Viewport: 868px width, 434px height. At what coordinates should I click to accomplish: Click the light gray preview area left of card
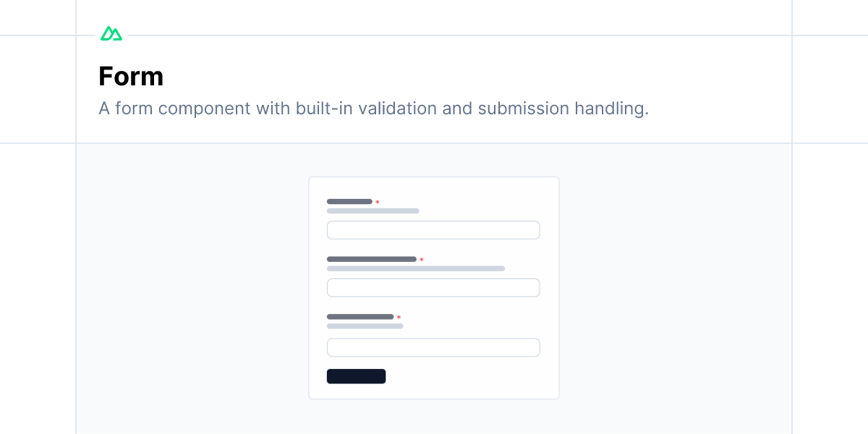tap(192, 288)
